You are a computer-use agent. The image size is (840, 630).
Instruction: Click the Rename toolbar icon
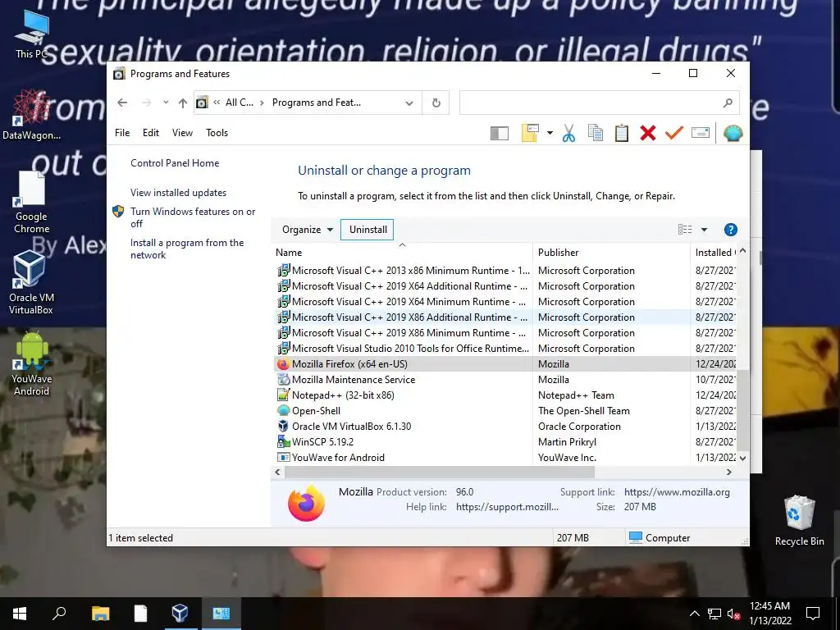701,133
